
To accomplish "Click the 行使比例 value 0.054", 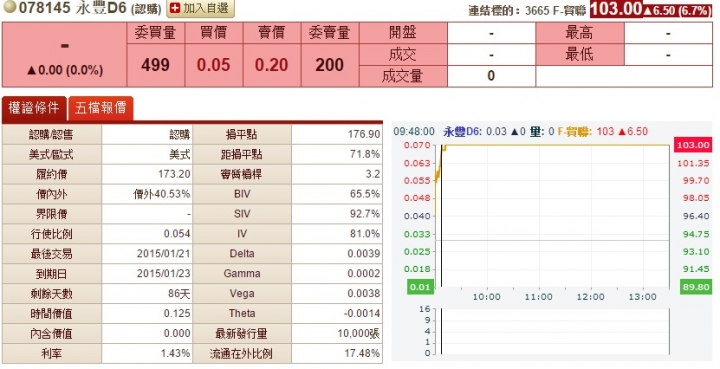I will pyautogui.click(x=177, y=234).
